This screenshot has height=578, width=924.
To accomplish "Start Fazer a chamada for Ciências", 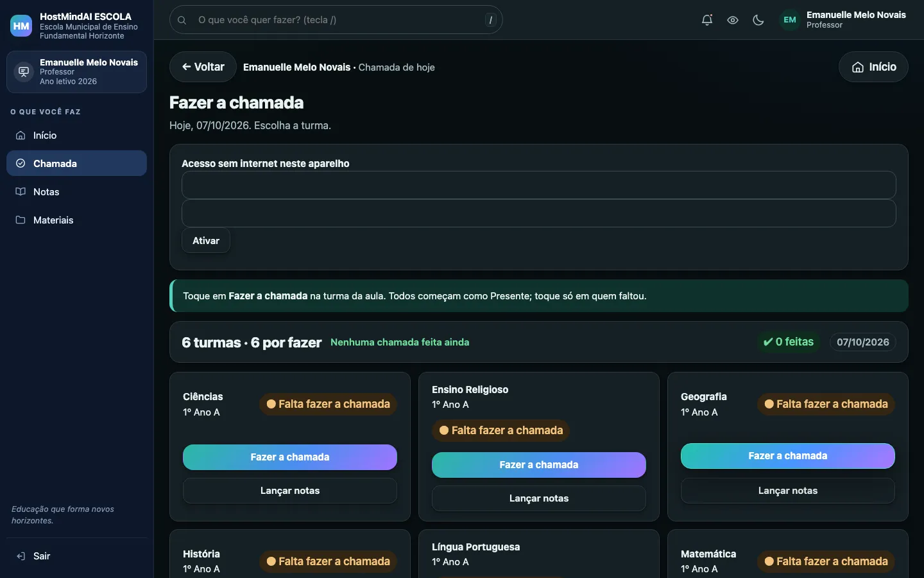I will coord(290,457).
